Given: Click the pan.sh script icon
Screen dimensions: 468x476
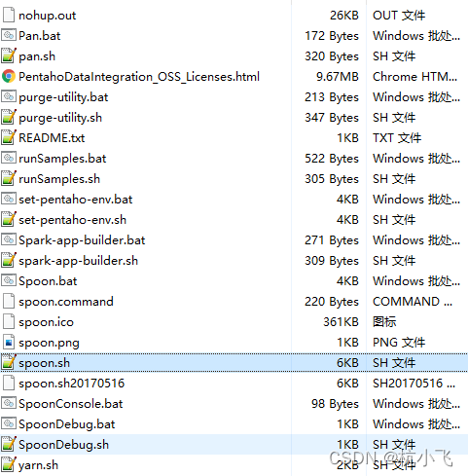Looking at the screenshot, I should coord(9,55).
